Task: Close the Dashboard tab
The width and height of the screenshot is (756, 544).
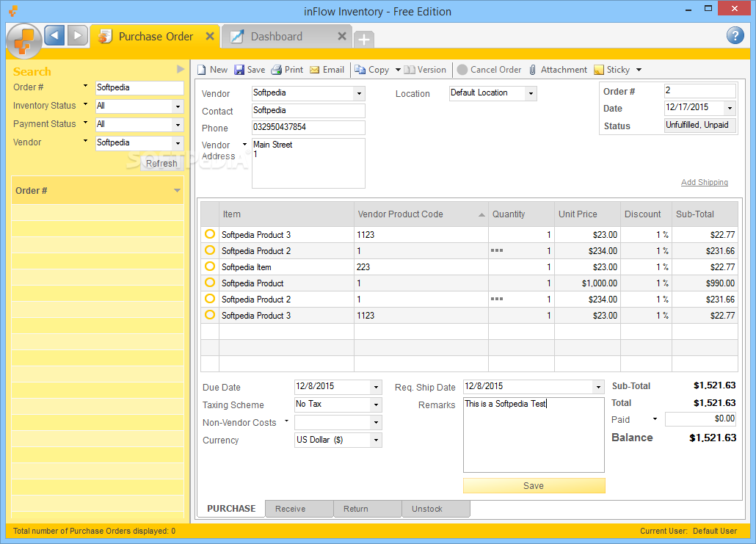Action: point(342,36)
